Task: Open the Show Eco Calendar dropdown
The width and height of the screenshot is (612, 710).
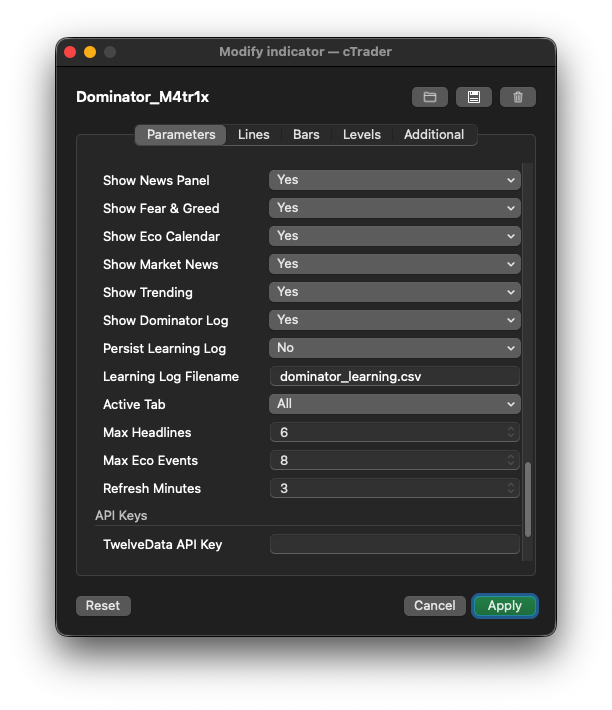Action: coord(395,236)
